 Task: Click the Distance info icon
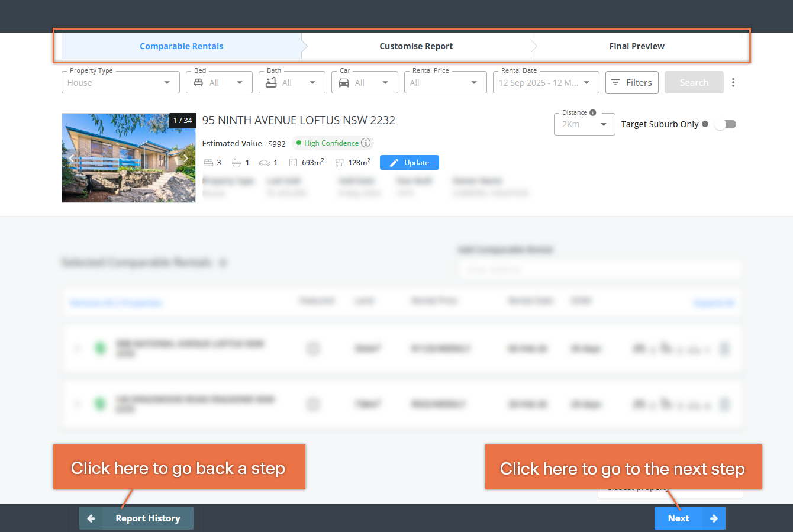pos(593,112)
